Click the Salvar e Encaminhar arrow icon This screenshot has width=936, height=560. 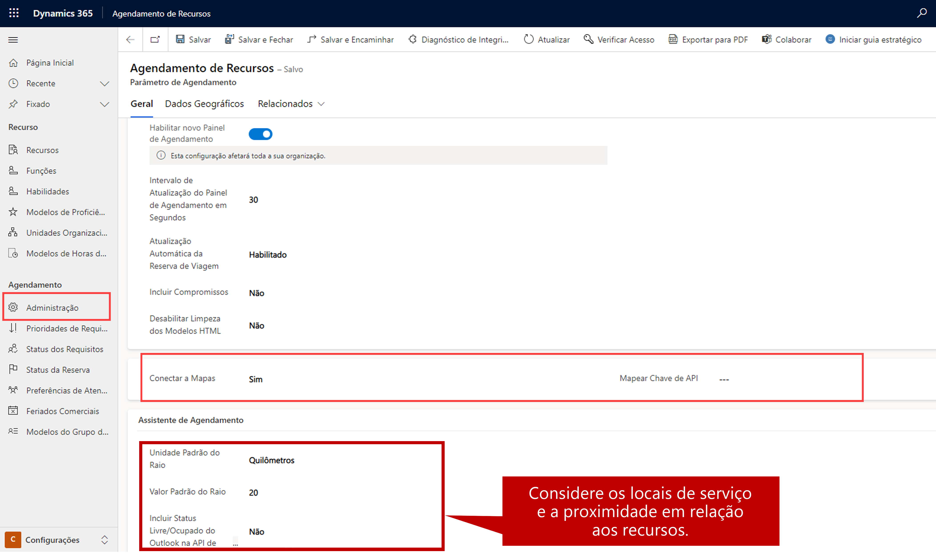311,39
